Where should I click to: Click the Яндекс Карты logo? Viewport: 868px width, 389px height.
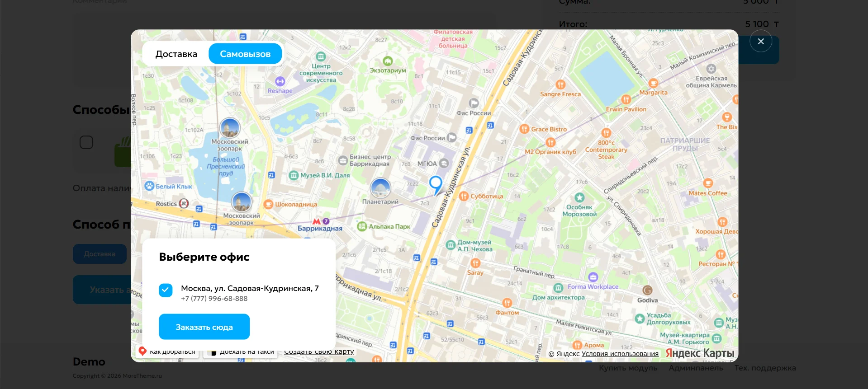[x=699, y=353]
